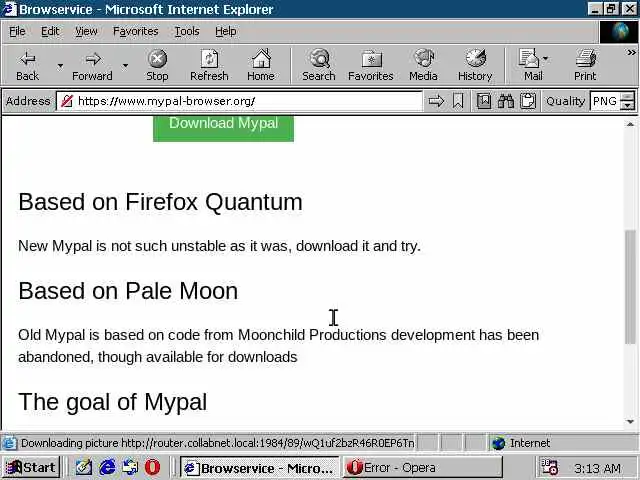Screen dimensions: 640x480
Task: Open the View menu
Action: (x=86, y=31)
